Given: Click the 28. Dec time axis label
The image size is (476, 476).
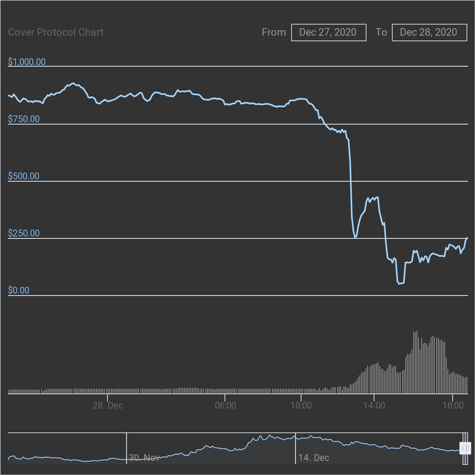Looking at the screenshot, I should tap(108, 405).
